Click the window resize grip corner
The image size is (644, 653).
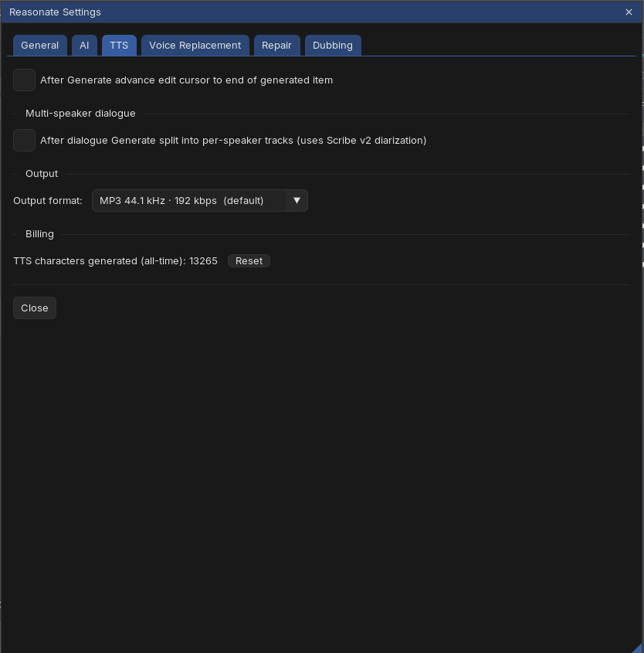(x=639, y=648)
